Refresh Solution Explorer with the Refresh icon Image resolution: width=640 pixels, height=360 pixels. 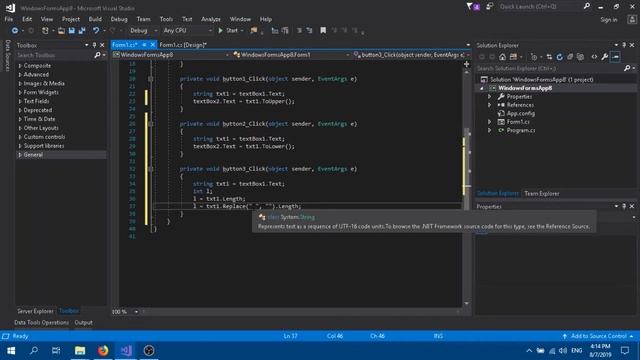560,57
